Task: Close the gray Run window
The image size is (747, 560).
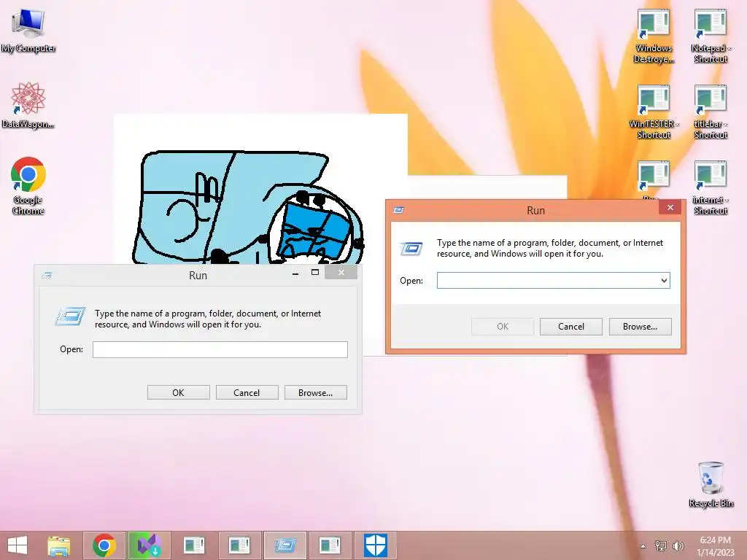Action: [341, 273]
